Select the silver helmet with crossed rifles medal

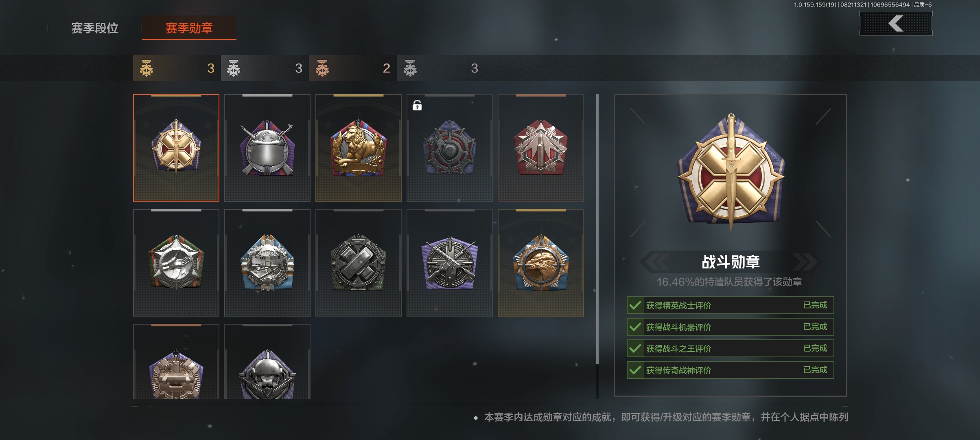(267, 148)
